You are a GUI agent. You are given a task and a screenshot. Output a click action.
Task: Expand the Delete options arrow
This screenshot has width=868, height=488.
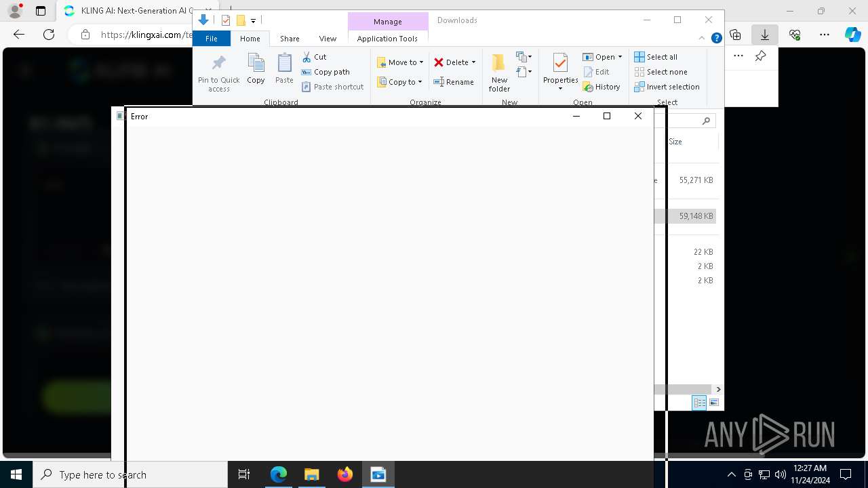(x=473, y=62)
